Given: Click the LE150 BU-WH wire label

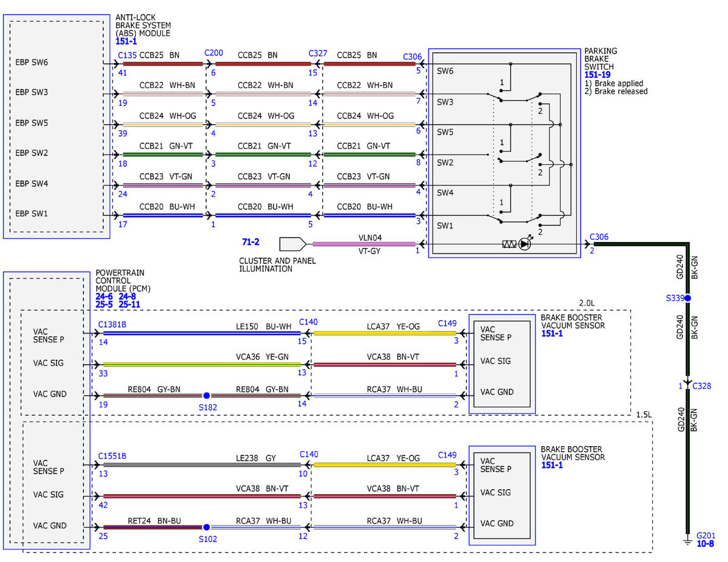Looking at the screenshot, I should point(264,326).
